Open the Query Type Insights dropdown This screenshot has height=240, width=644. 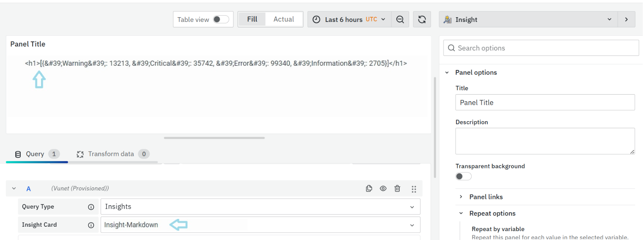260,207
